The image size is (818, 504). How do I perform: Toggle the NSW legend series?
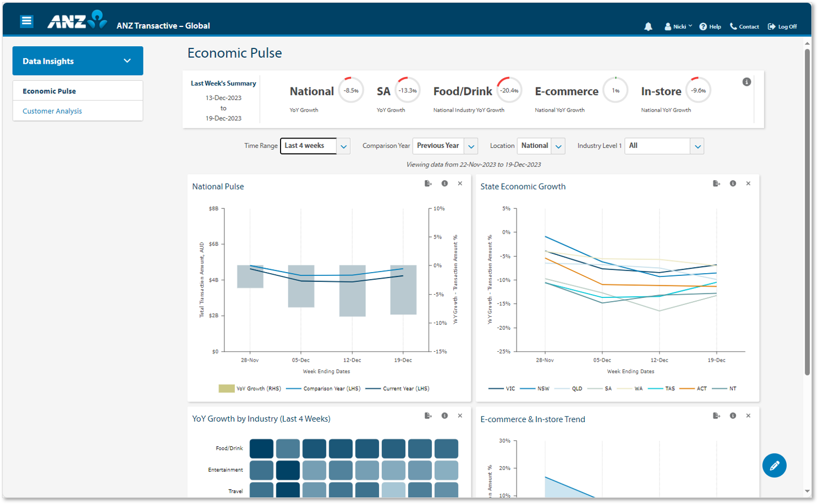pyautogui.click(x=535, y=389)
